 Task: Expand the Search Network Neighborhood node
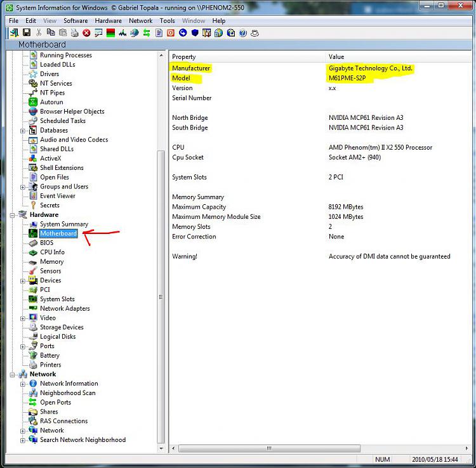(23, 440)
